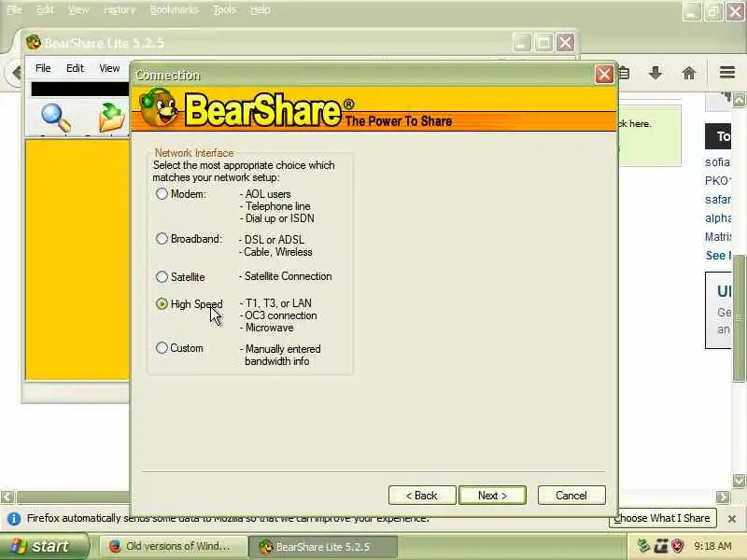Open Firefox hamburger menu

[x=727, y=73]
